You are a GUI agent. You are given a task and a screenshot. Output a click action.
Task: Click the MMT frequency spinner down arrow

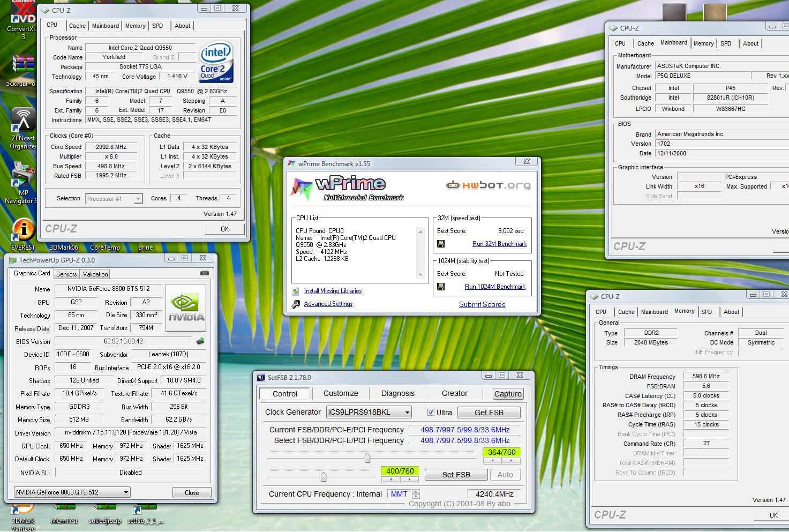coord(416,497)
